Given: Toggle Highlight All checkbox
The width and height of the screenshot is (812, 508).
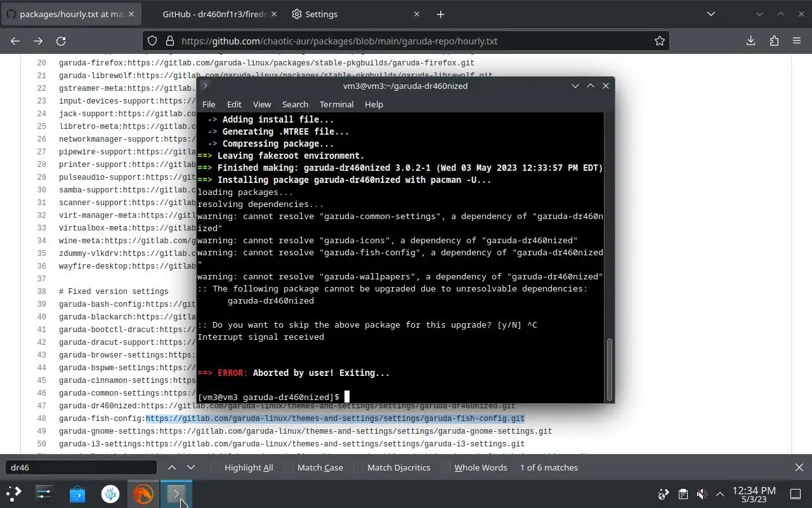Looking at the screenshot, I should 216,467.
